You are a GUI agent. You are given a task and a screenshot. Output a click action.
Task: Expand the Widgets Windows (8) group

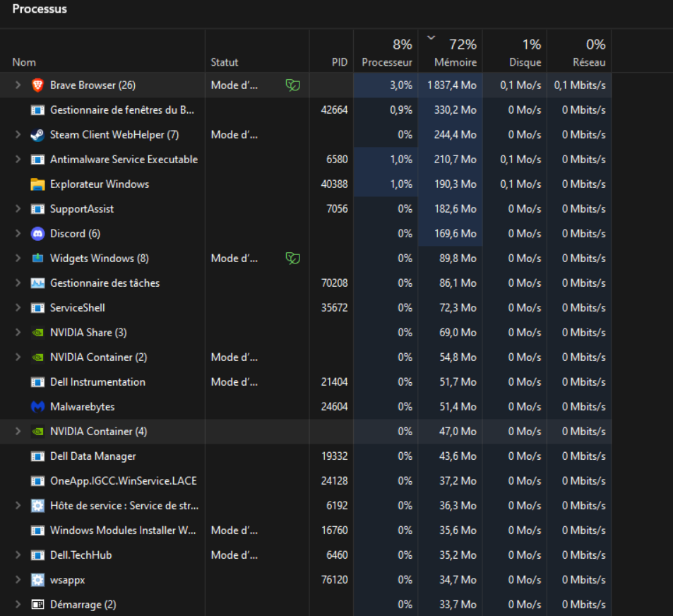pyautogui.click(x=18, y=259)
